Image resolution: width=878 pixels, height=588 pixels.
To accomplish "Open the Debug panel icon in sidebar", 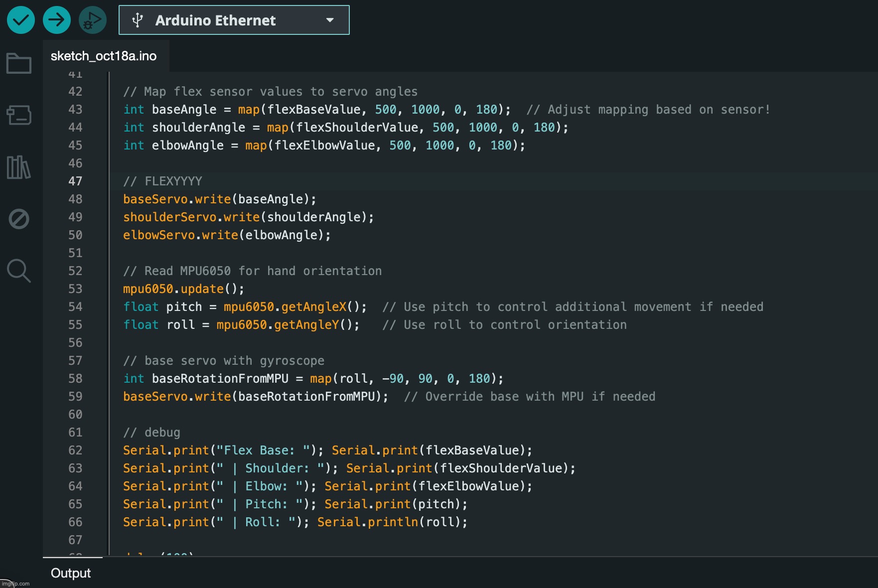I will (19, 219).
